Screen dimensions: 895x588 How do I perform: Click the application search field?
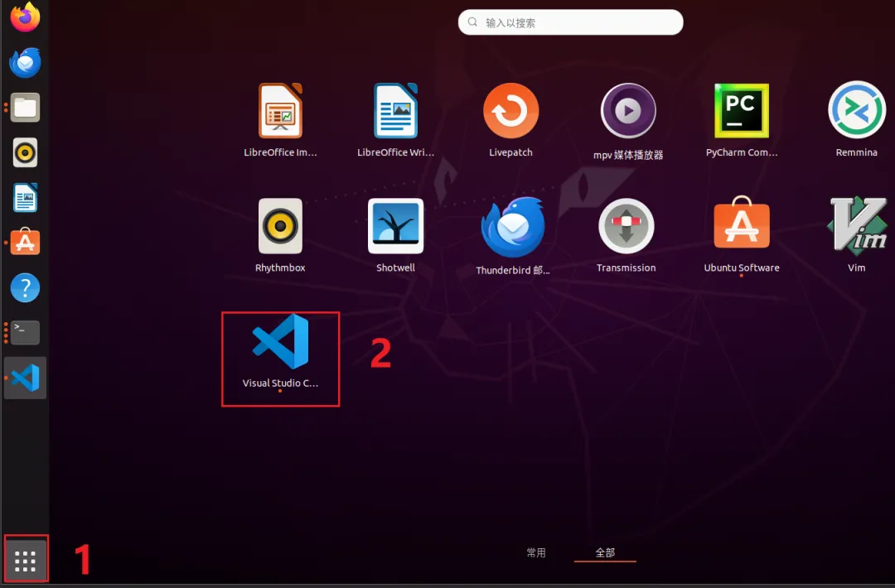(570, 22)
